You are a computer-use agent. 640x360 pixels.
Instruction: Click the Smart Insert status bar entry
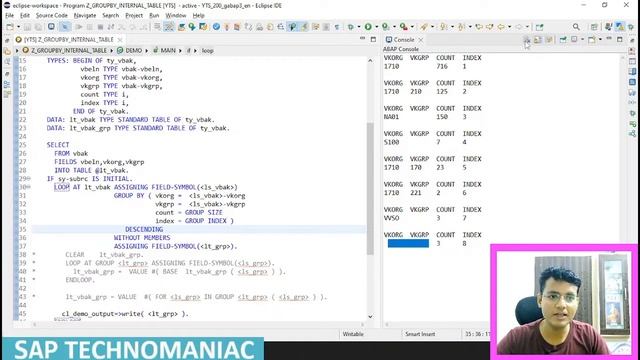pos(420,334)
